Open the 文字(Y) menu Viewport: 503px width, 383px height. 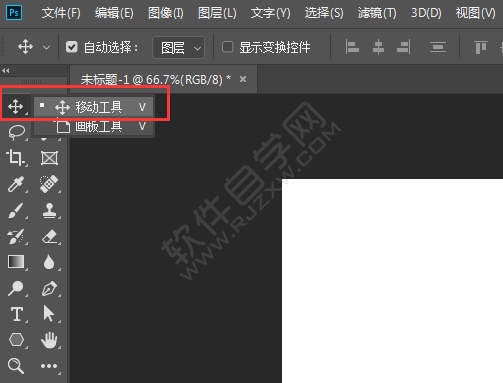pyautogui.click(x=270, y=13)
